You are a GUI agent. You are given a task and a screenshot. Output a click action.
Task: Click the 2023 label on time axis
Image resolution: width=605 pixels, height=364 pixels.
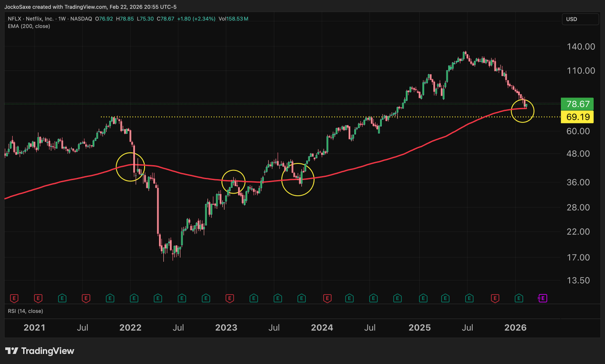coord(226,328)
